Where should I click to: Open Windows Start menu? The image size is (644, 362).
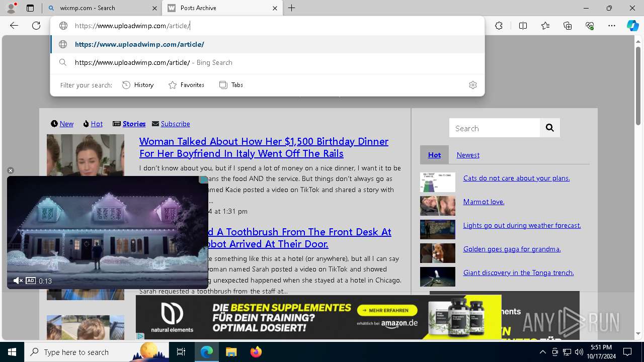click(x=12, y=352)
